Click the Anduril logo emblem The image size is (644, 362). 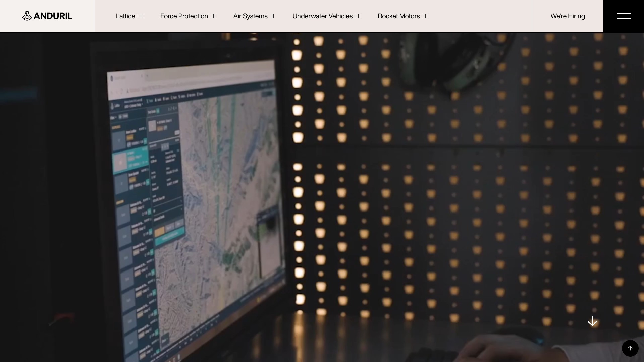pyautogui.click(x=27, y=16)
